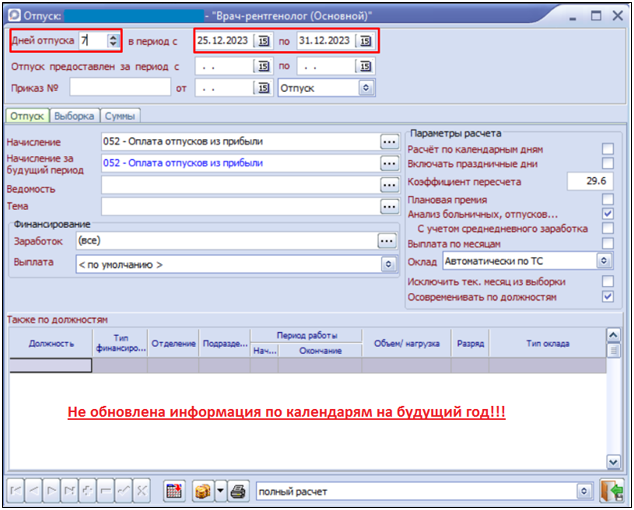Enable the Расчёт по календарным дням checkbox

point(607,149)
